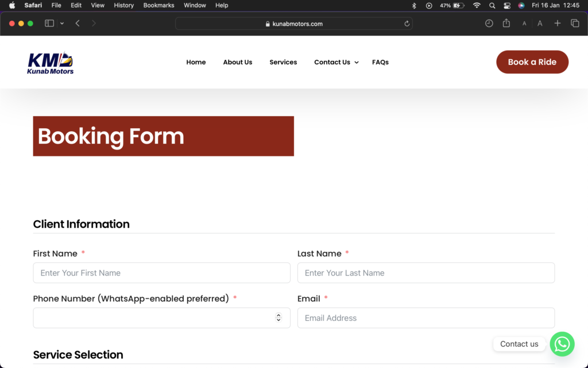Show the tab overview icon
Screen dimensions: 588x368
coord(574,24)
